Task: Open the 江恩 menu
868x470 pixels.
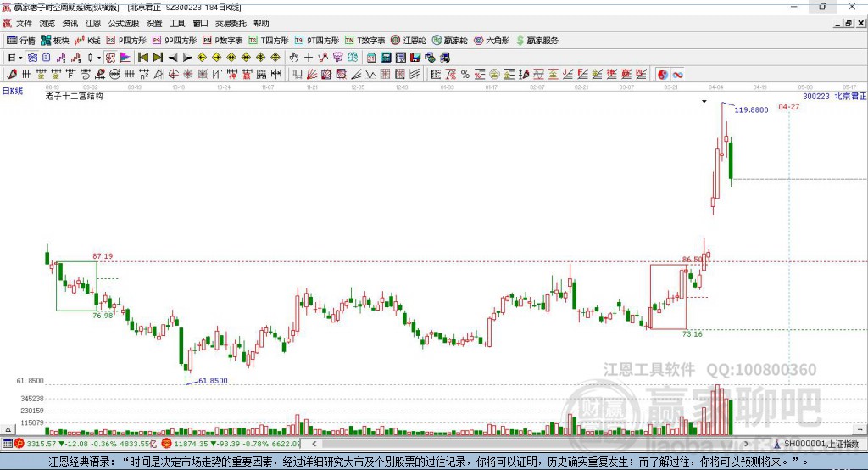Action: (x=93, y=24)
